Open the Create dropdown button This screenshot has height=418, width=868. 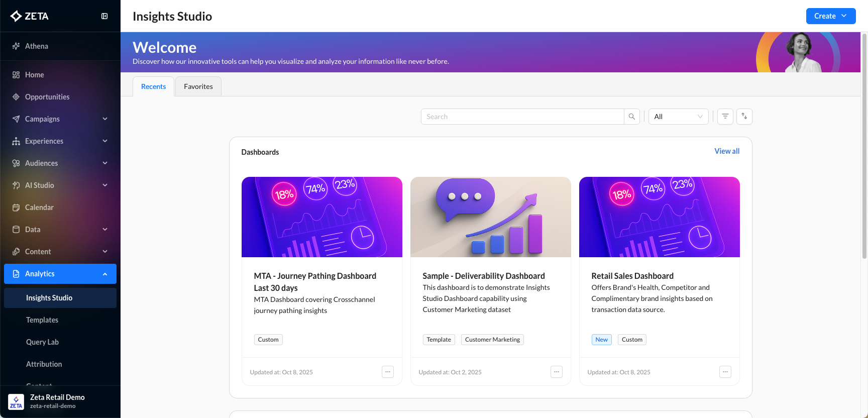(830, 16)
